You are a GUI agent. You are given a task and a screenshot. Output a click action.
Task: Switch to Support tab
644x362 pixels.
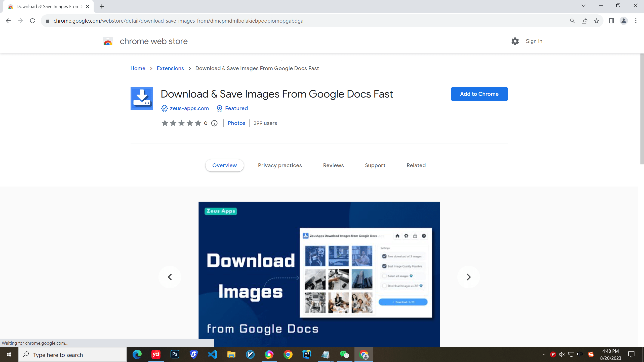375,165
